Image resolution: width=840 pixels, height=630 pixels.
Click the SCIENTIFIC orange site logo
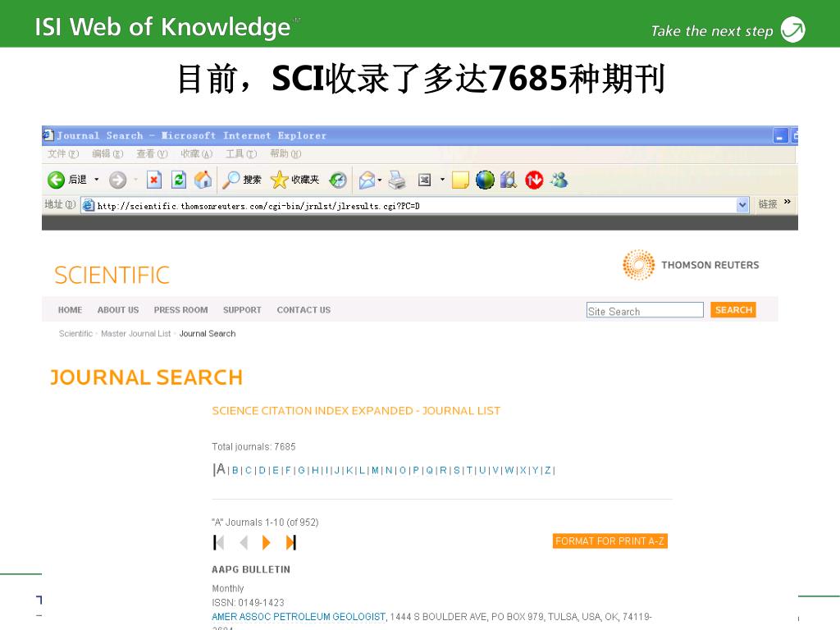coord(112,276)
